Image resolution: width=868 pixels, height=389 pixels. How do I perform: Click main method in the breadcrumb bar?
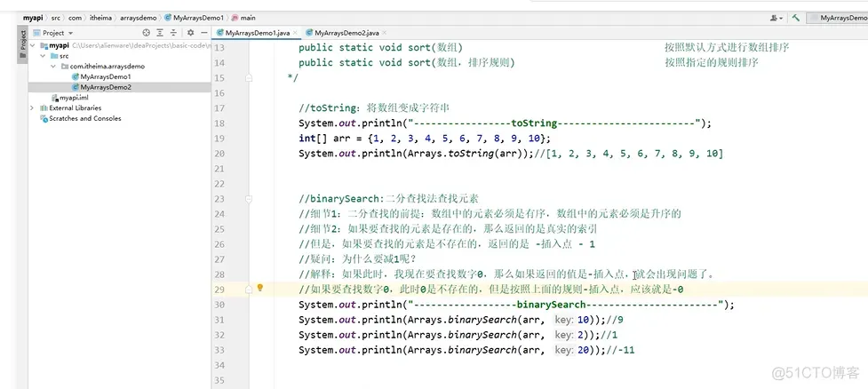point(244,18)
